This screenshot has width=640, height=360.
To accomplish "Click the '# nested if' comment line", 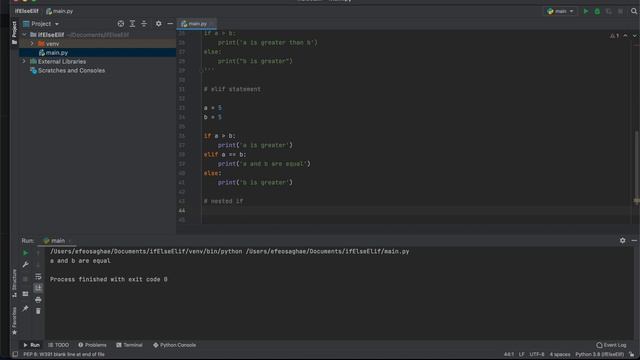I will (x=223, y=201).
